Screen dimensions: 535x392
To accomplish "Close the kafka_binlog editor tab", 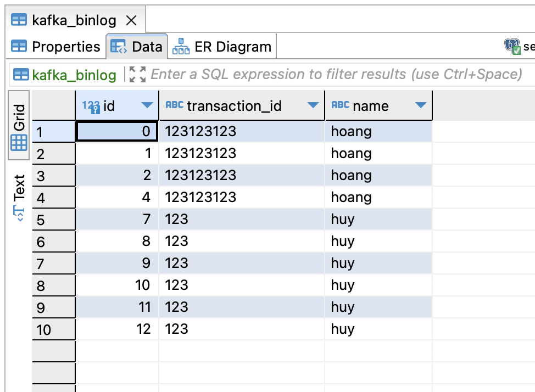I will tap(131, 20).
